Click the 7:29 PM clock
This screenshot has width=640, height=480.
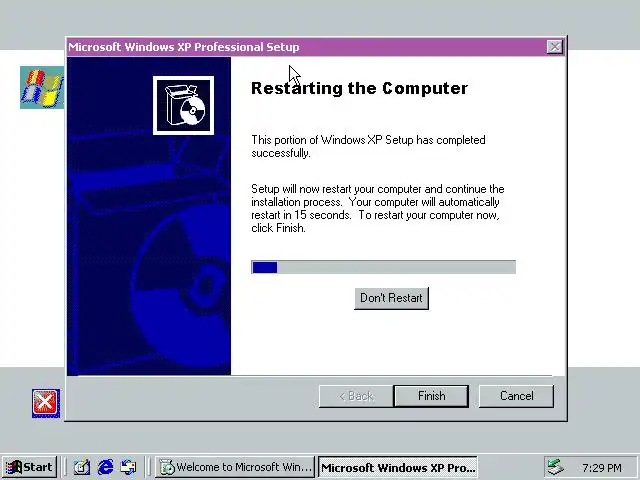coord(602,467)
